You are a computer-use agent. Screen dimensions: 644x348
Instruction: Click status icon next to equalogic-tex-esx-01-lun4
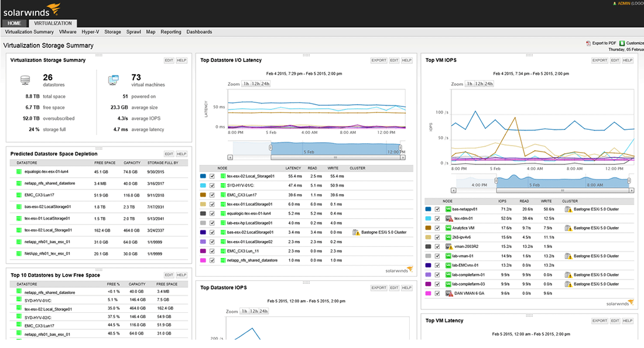coord(19,171)
